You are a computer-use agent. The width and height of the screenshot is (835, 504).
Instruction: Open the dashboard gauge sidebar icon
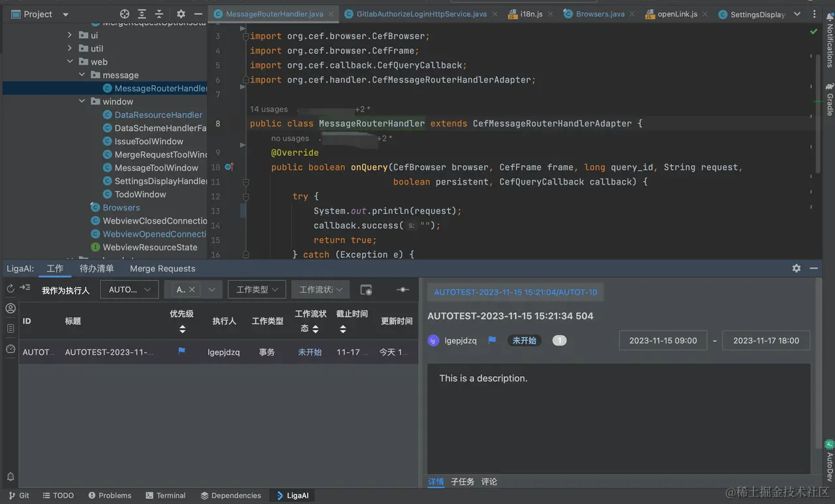(x=10, y=349)
